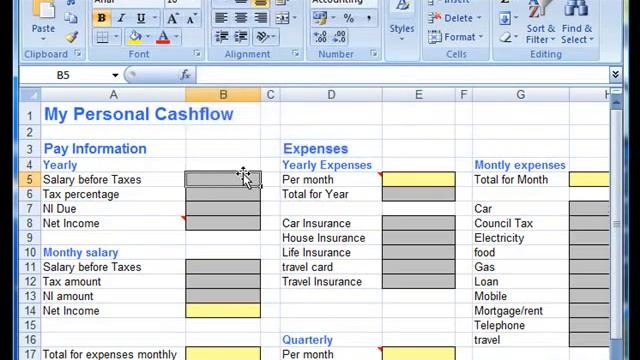Apply yellow Fill Color bucket
The width and height of the screenshot is (640, 360).
click(x=135, y=37)
